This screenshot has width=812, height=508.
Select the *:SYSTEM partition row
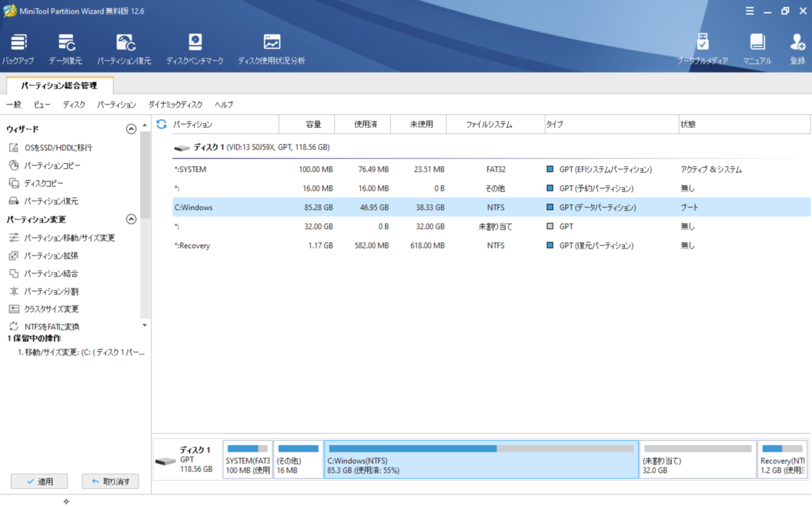click(x=491, y=169)
